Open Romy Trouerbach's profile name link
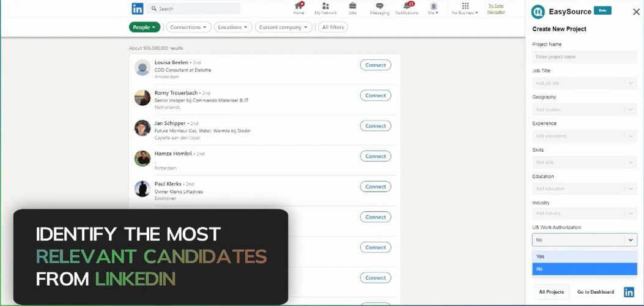The width and height of the screenshot is (644, 306). click(176, 93)
